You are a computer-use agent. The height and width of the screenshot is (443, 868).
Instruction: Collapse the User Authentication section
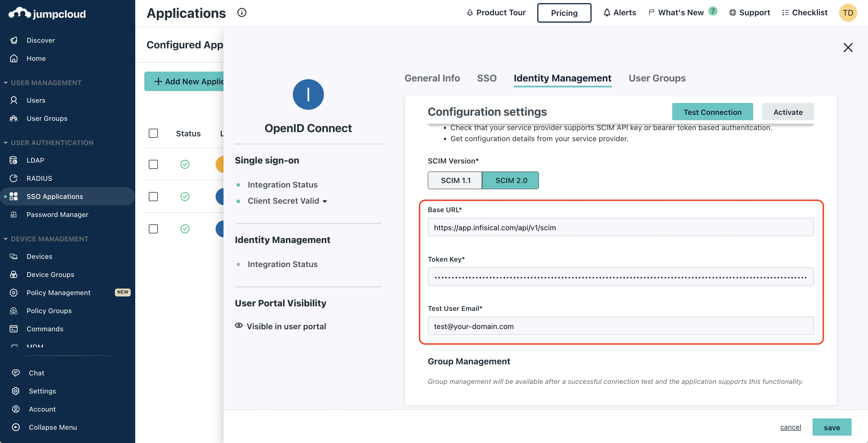point(6,143)
